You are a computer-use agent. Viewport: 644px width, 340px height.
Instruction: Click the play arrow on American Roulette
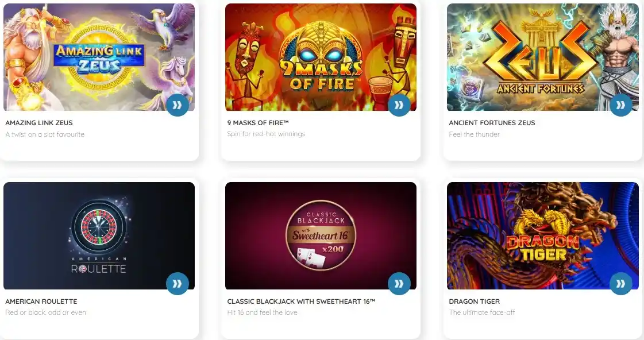178,284
